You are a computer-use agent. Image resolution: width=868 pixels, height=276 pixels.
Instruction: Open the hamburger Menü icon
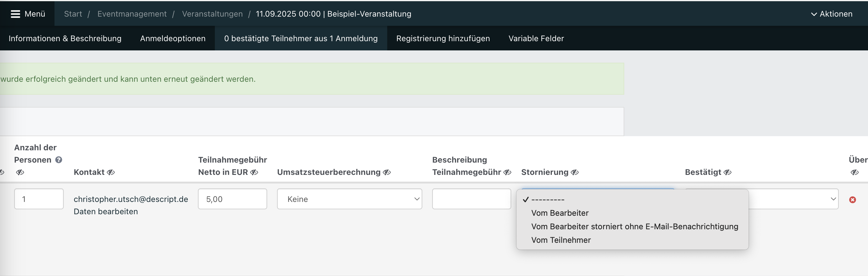tap(15, 14)
